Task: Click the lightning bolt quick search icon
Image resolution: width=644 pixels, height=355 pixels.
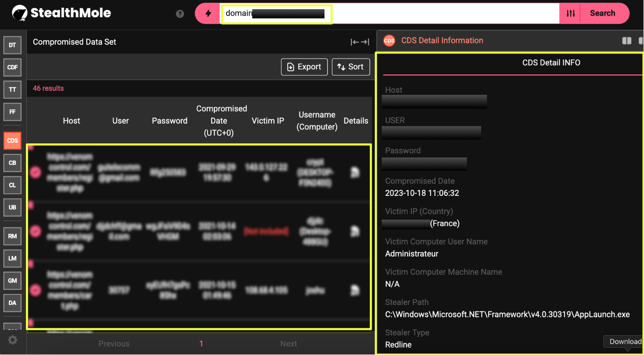Action: point(208,13)
